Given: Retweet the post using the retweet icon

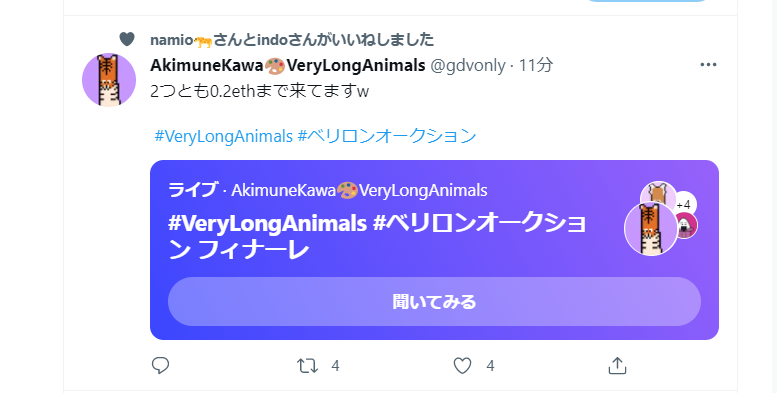Looking at the screenshot, I should 307,366.
